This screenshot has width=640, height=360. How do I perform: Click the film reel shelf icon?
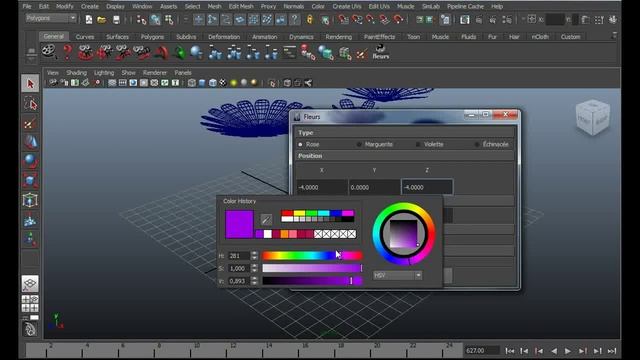[x=49, y=52]
